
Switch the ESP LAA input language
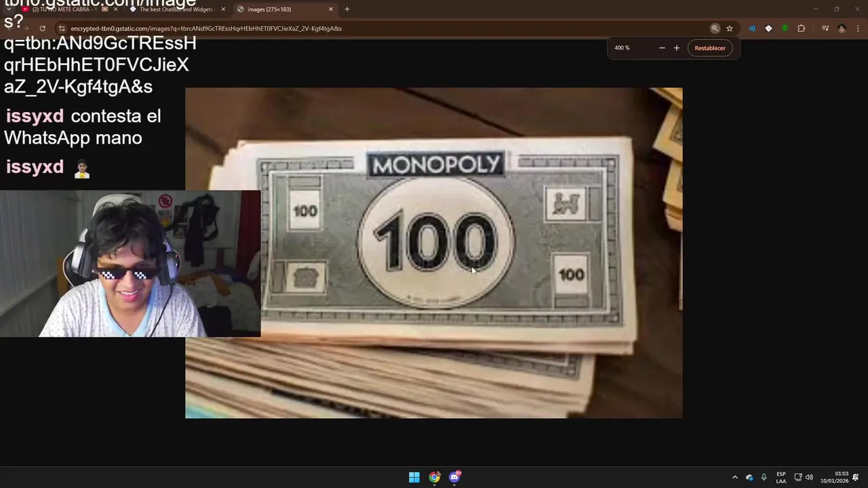click(781, 478)
